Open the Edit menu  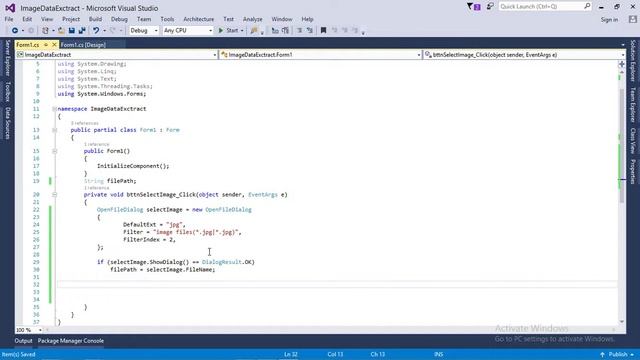(x=27, y=19)
